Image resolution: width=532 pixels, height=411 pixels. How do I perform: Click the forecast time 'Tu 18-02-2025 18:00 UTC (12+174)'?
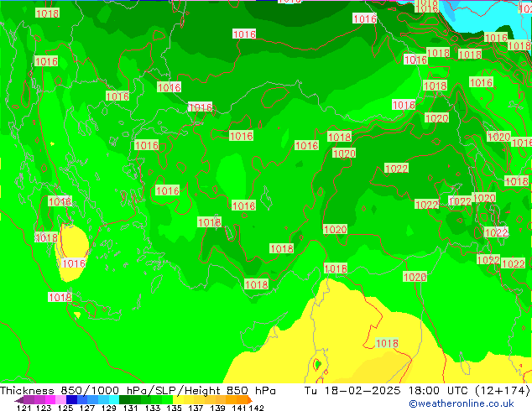(x=417, y=391)
